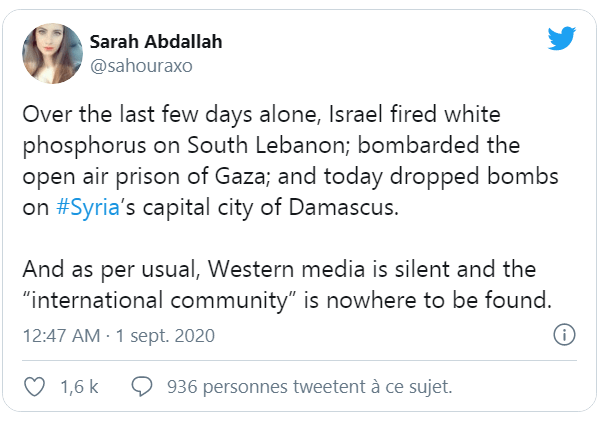Like the tweet with the heart icon
The height and width of the screenshot is (429, 614).
tap(34, 385)
